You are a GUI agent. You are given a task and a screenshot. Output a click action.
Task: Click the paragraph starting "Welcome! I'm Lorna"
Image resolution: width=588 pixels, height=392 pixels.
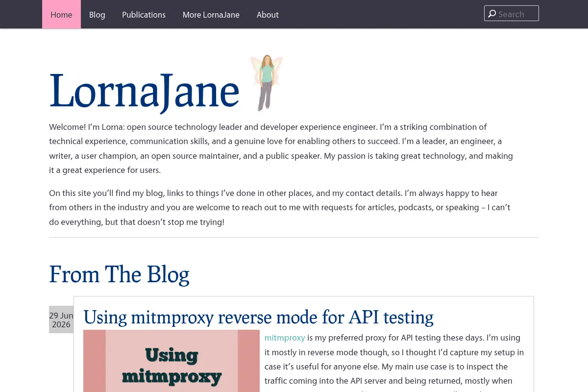click(282, 148)
